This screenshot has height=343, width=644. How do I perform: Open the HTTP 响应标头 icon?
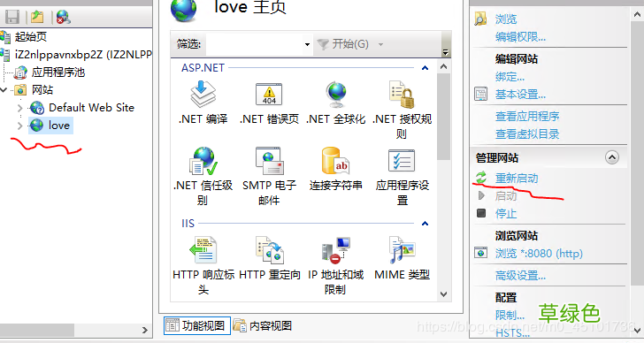(x=203, y=250)
